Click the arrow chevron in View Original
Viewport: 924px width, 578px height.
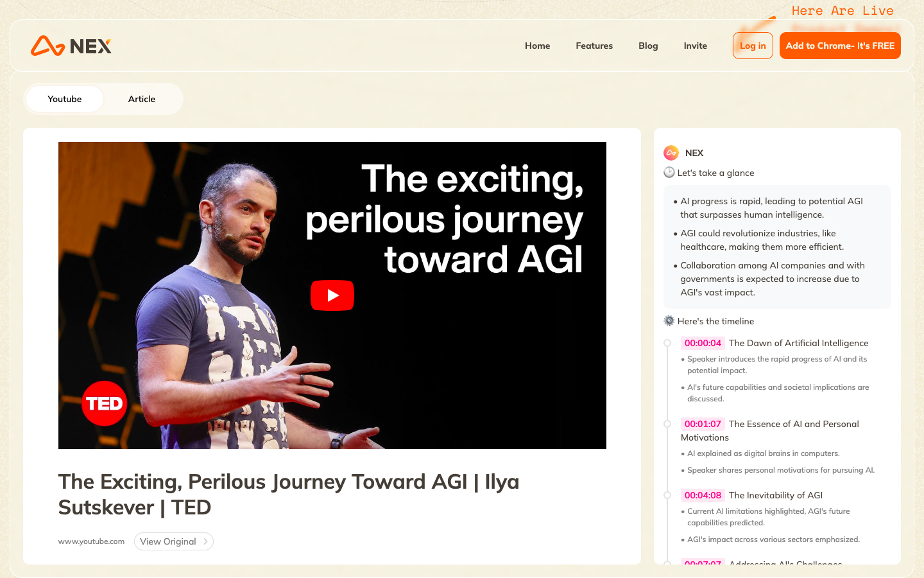[x=205, y=541]
